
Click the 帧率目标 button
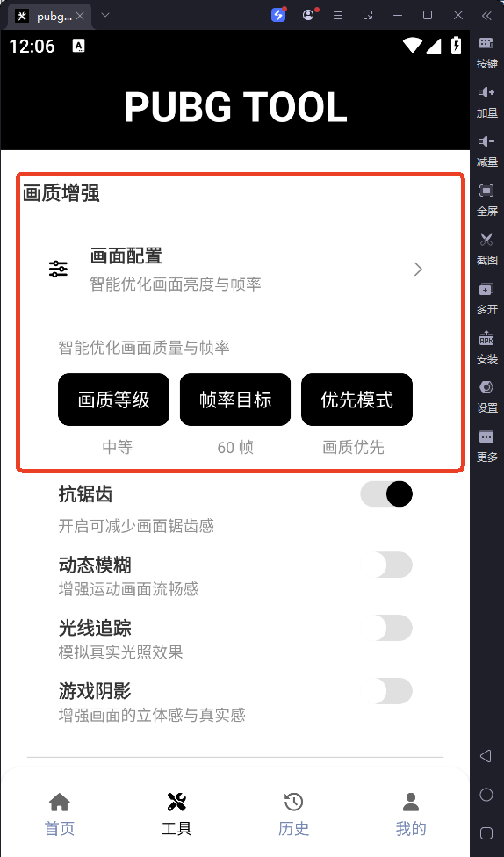235,400
